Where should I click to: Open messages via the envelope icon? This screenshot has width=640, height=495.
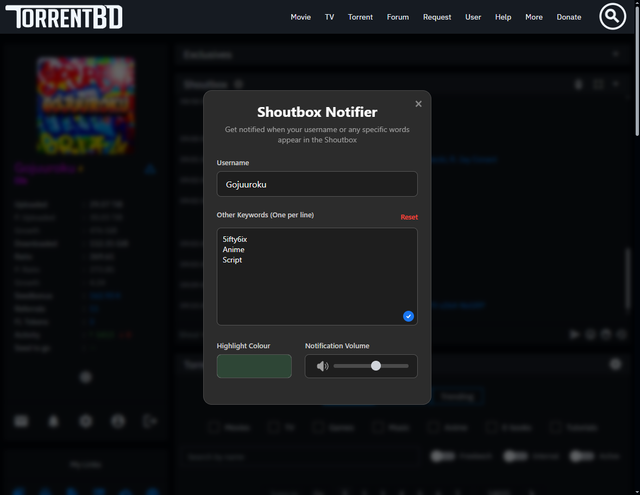[x=21, y=421]
